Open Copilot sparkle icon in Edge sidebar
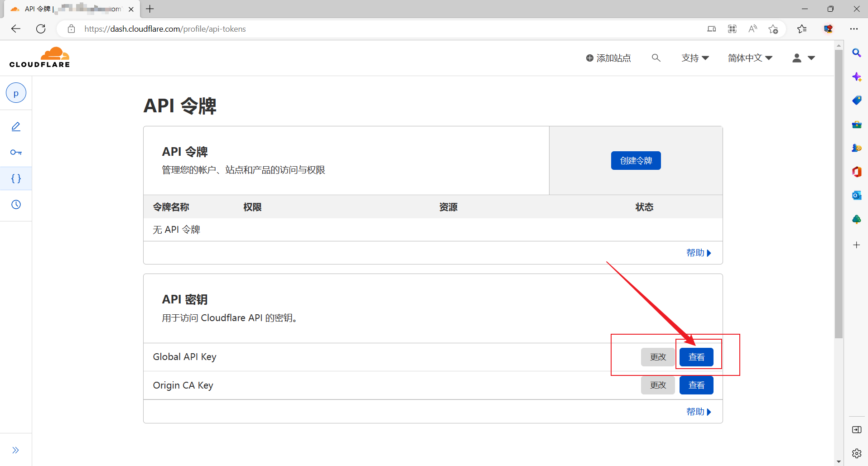 point(856,77)
